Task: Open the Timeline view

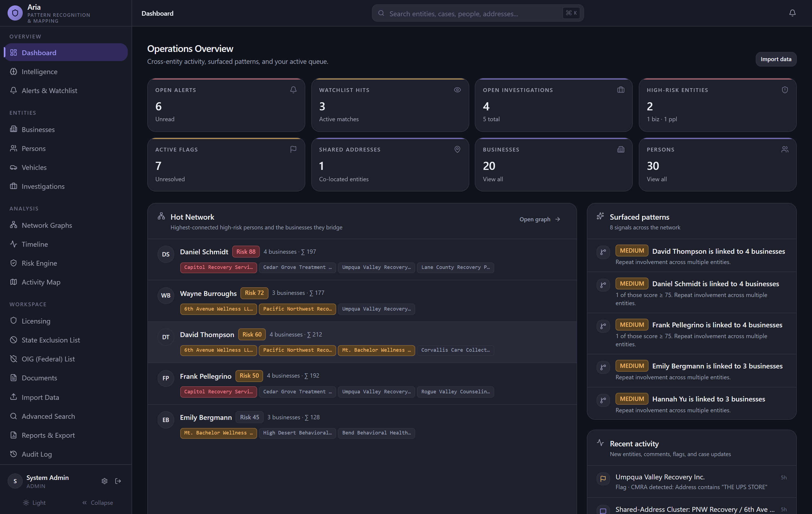Action: coord(66,244)
